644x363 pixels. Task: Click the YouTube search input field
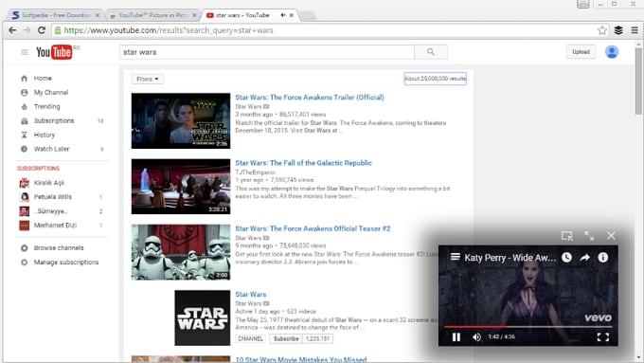(267, 52)
